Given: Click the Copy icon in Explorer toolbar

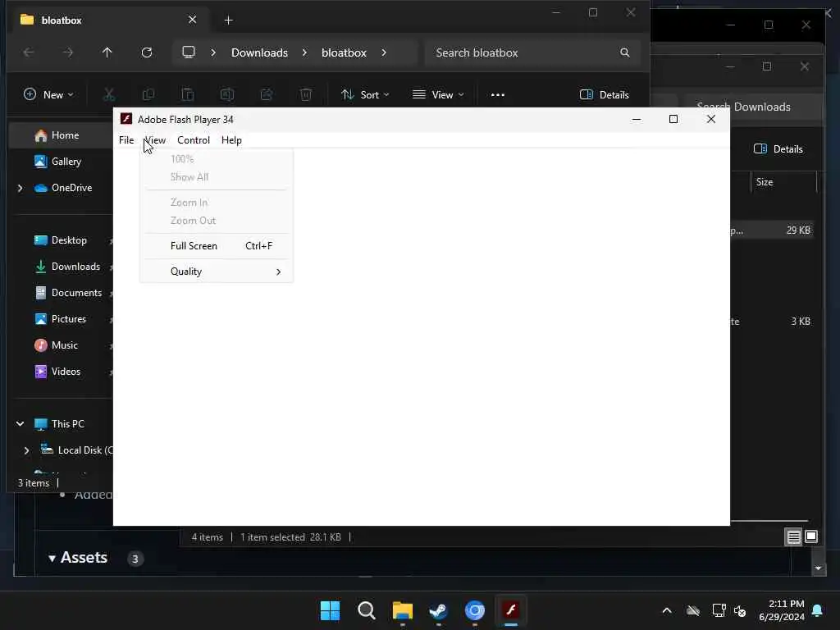Looking at the screenshot, I should tap(148, 95).
